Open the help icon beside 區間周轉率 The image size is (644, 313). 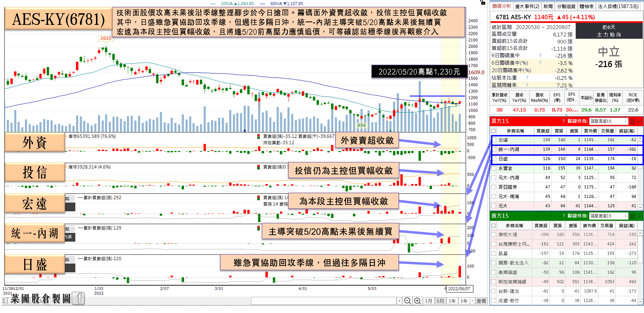(527, 85)
